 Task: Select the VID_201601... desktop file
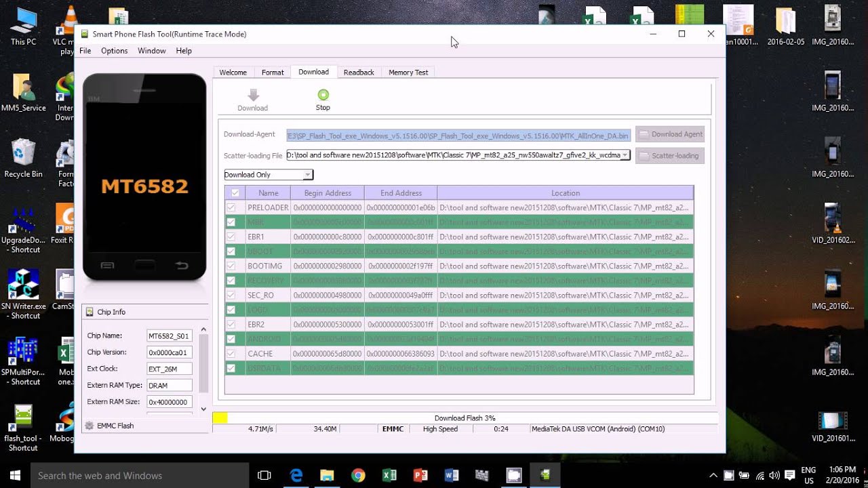[833, 427]
